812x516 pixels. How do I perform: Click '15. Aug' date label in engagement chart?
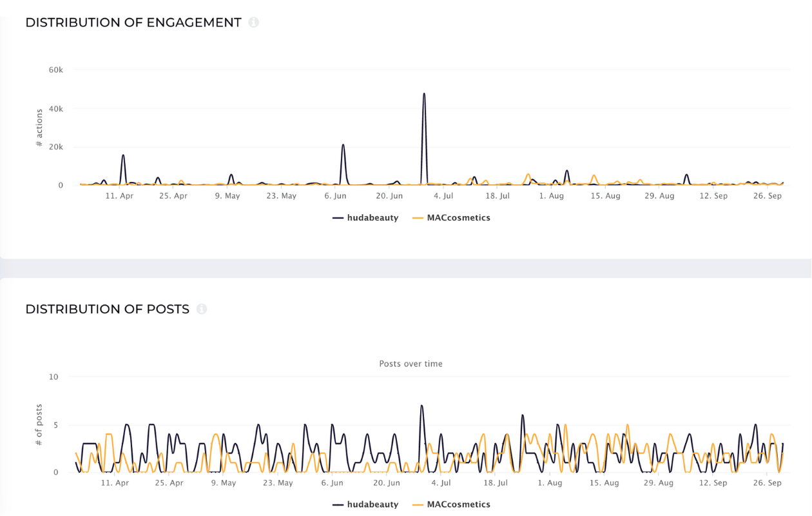pos(605,196)
